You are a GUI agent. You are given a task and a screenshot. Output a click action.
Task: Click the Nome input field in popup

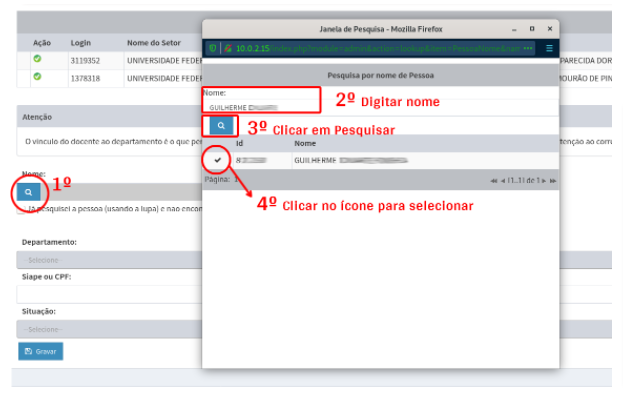(x=260, y=105)
